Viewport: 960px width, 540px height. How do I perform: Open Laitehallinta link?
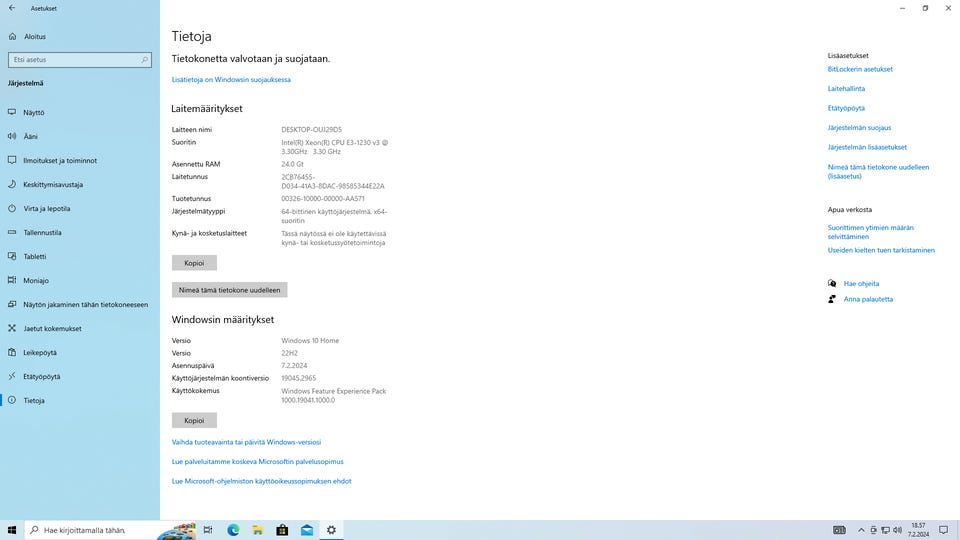click(846, 89)
